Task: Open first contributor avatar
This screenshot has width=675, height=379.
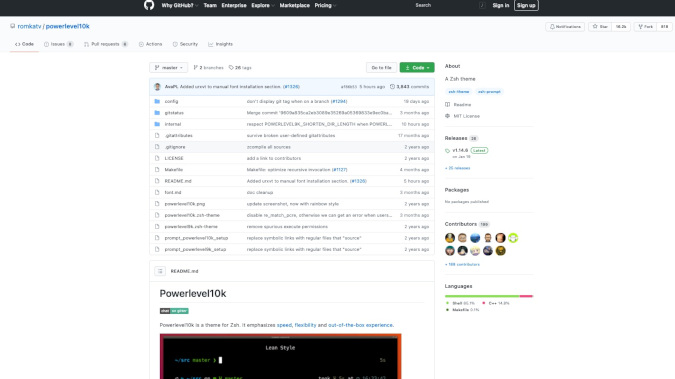Action: (450, 238)
